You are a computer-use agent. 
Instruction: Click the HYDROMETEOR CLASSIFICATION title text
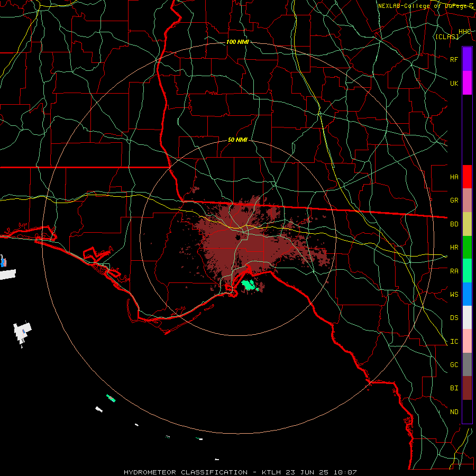186,472
